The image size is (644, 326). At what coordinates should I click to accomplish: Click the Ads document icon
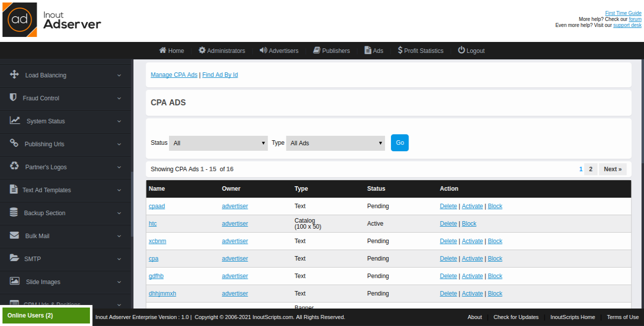368,50
